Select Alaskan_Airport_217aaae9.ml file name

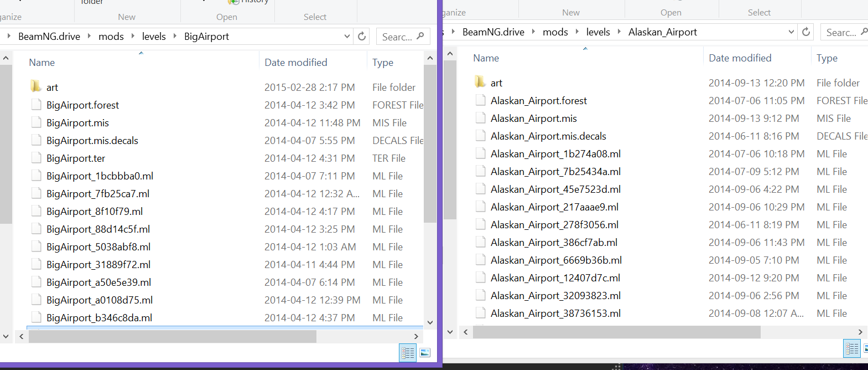[555, 207]
